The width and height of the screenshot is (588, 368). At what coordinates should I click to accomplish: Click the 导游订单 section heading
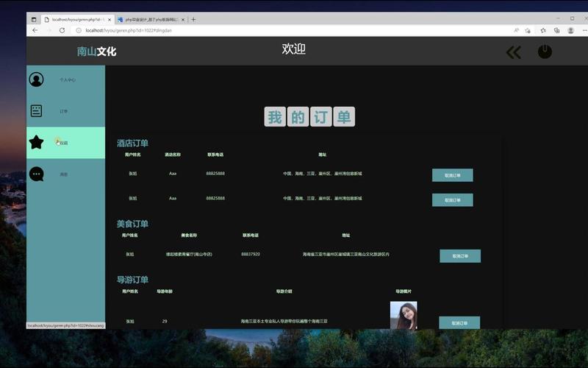[x=132, y=280]
